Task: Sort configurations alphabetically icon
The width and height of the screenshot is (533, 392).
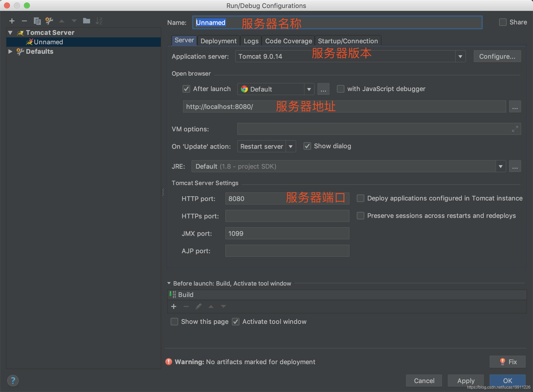Action: [99, 21]
